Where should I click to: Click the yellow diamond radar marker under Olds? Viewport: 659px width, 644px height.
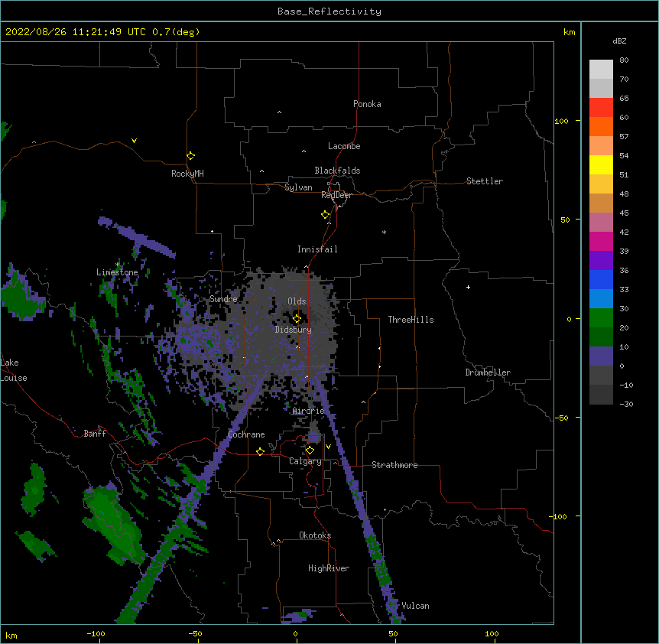pos(297,319)
